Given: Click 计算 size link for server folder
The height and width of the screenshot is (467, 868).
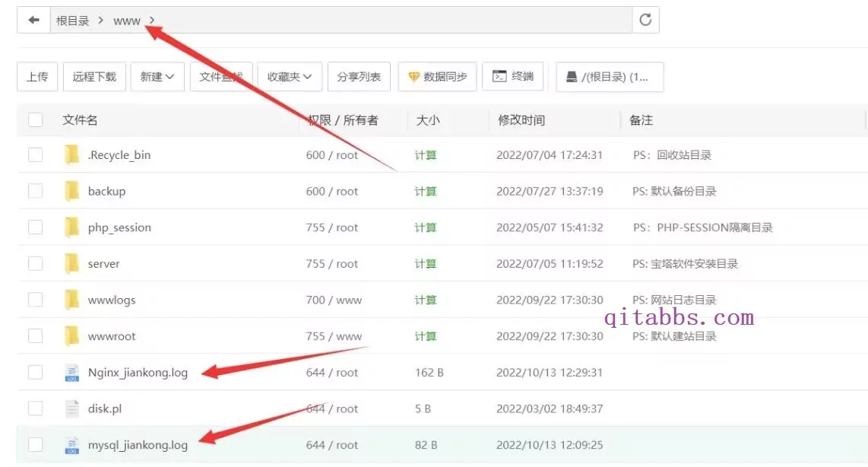Looking at the screenshot, I should pos(425,264).
